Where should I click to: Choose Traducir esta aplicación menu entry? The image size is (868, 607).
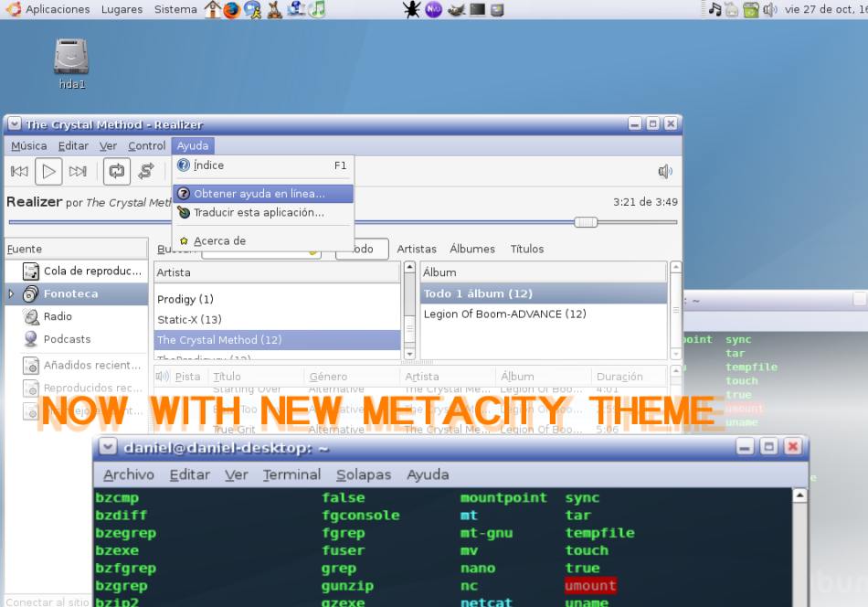[x=263, y=213]
